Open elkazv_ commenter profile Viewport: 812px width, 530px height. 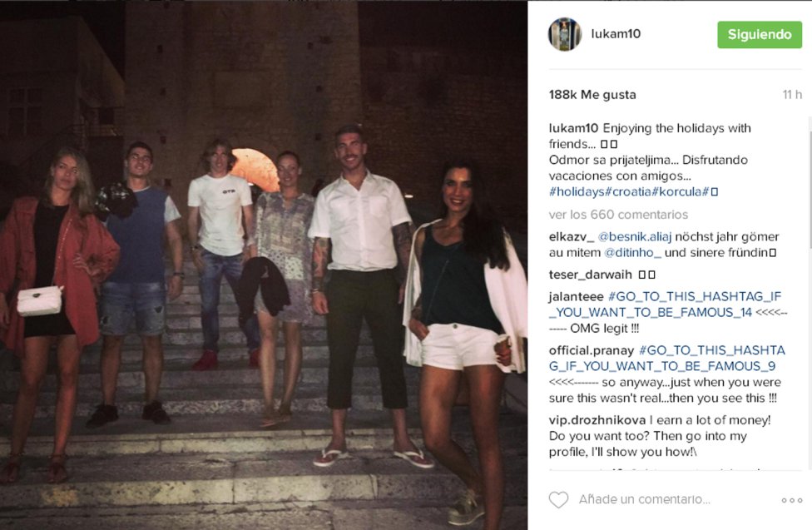[x=572, y=237]
